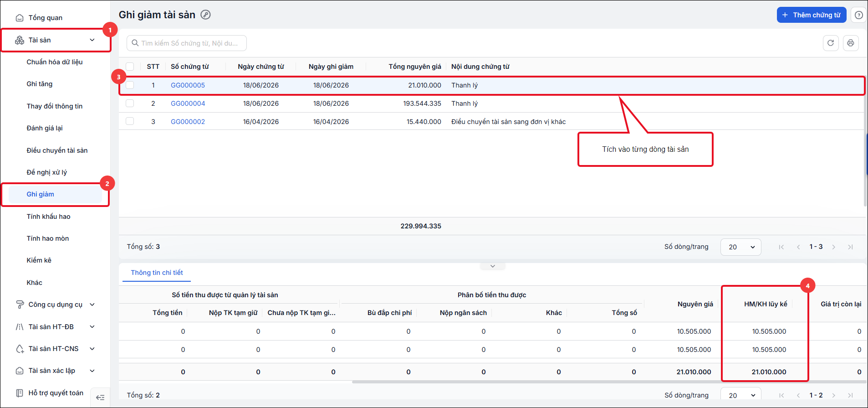Tick checkbox for voucher GG000004
Viewport: 868px width, 408px height.
[130, 103]
